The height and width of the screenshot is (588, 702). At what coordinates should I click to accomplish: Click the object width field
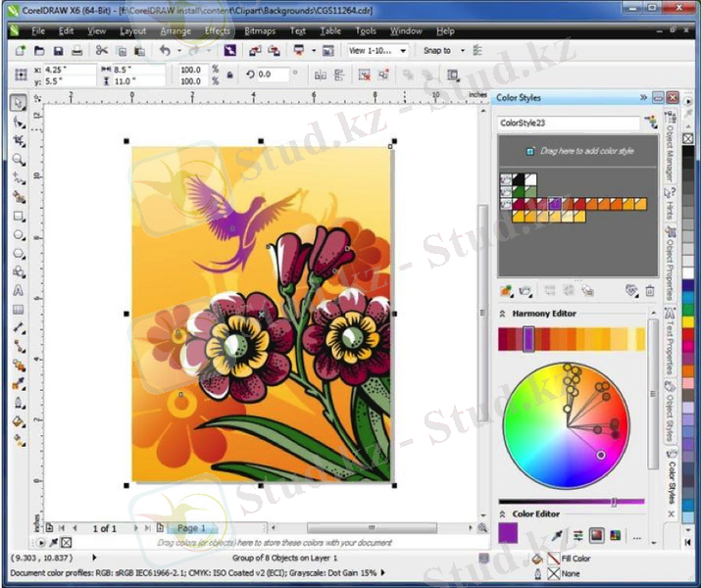click(137, 70)
